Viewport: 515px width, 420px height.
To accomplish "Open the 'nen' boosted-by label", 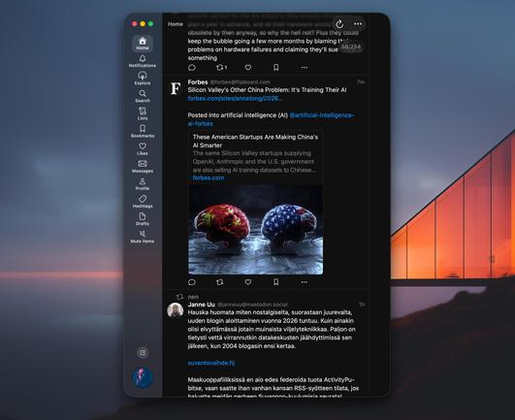I will tap(193, 297).
